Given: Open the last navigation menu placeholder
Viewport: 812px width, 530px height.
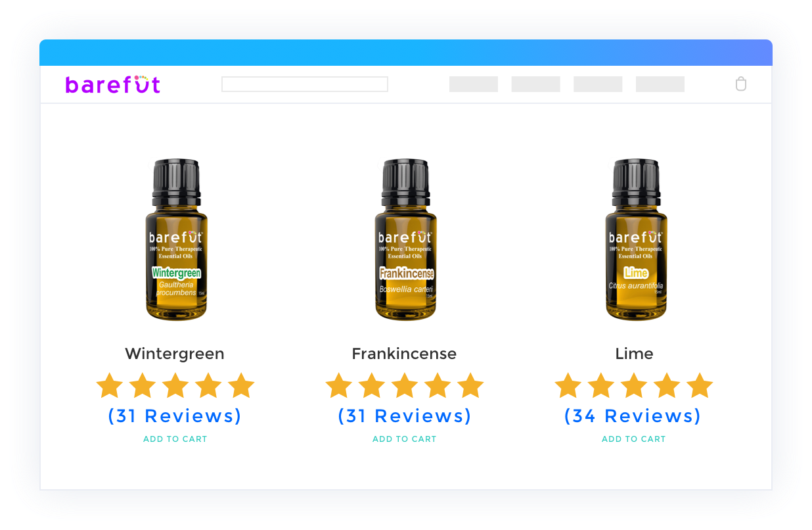Looking at the screenshot, I should 660,84.
